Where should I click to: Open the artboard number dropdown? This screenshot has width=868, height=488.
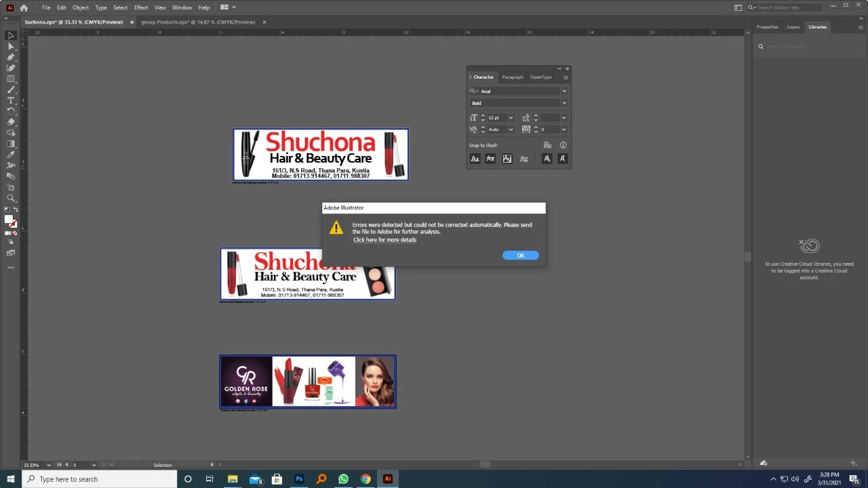pos(94,465)
